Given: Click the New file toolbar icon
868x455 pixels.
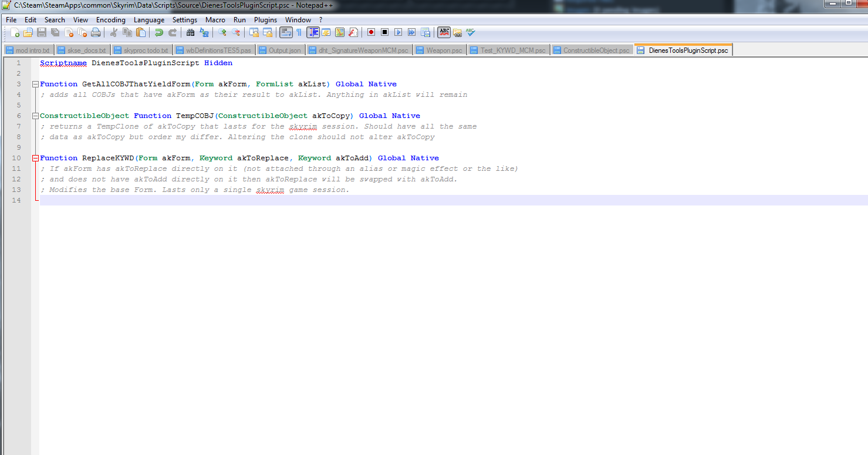Looking at the screenshot, I should (15, 32).
